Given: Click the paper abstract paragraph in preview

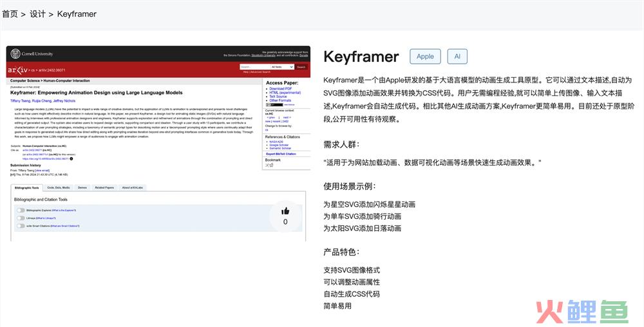Looking at the screenshot, I should point(135,123).
